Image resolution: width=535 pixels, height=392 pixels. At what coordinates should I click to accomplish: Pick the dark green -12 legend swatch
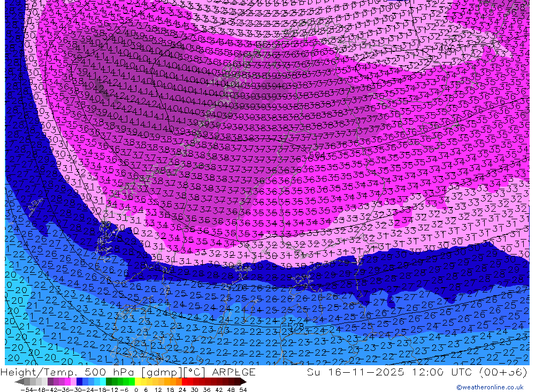pos(109,381)
